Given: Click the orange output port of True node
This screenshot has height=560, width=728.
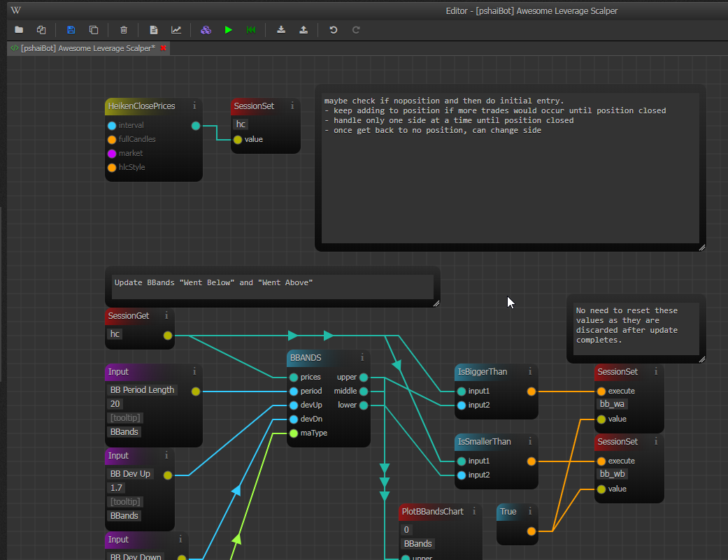Looking at the screenshot, I should [531, 531].
